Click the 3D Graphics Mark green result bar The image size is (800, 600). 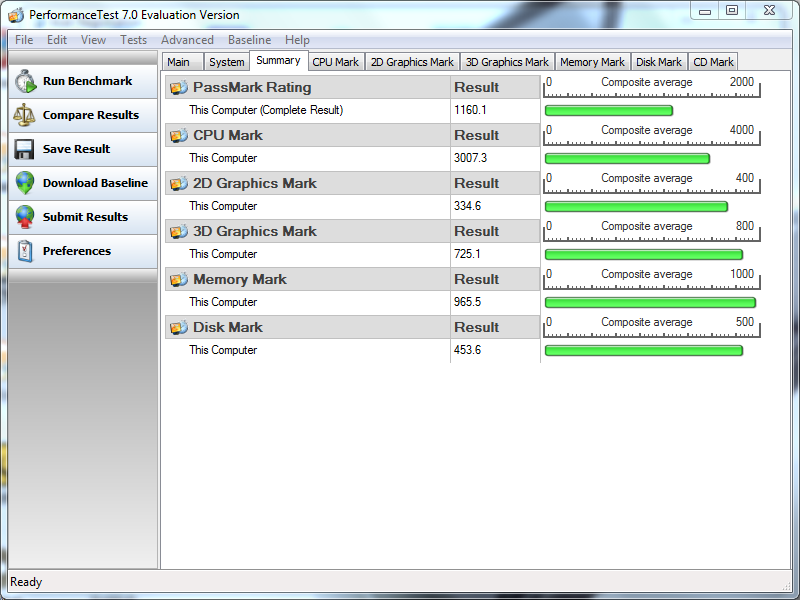644,255
